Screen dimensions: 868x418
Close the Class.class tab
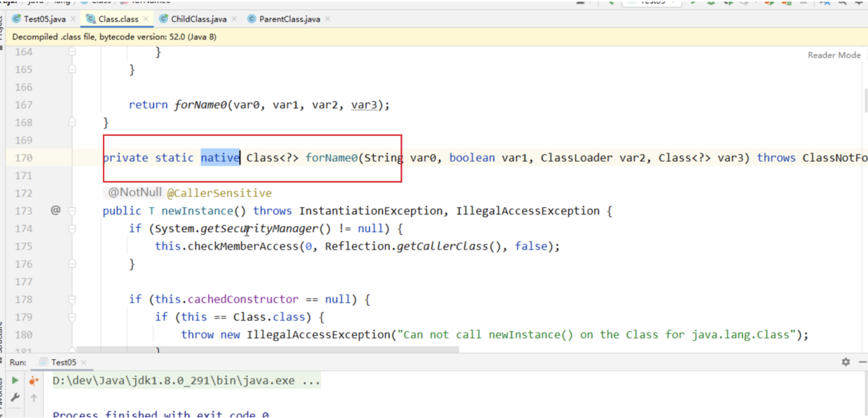[x=146, y=19]
